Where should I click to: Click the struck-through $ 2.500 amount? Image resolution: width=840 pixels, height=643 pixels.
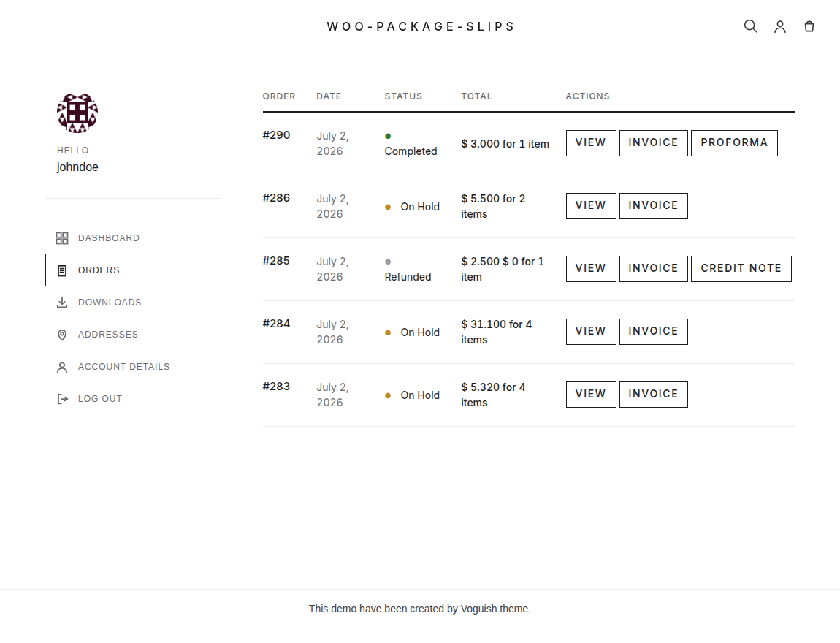click(480, 262)
